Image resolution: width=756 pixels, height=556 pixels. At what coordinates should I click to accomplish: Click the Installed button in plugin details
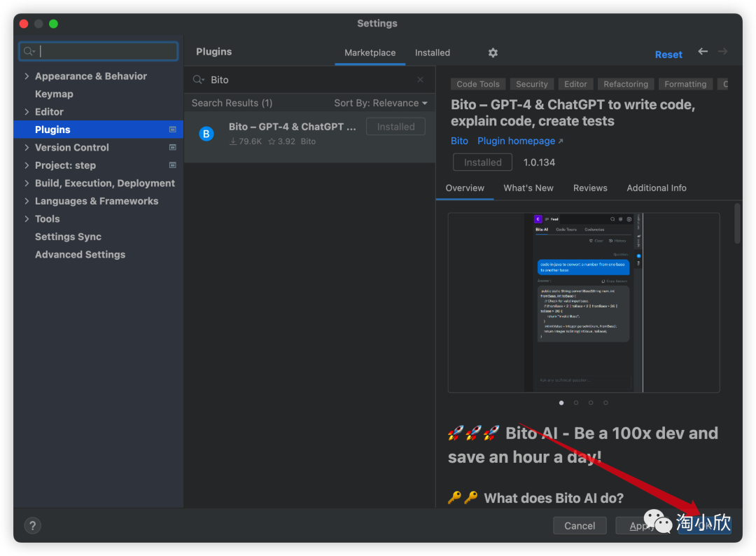tap(482, 162)
